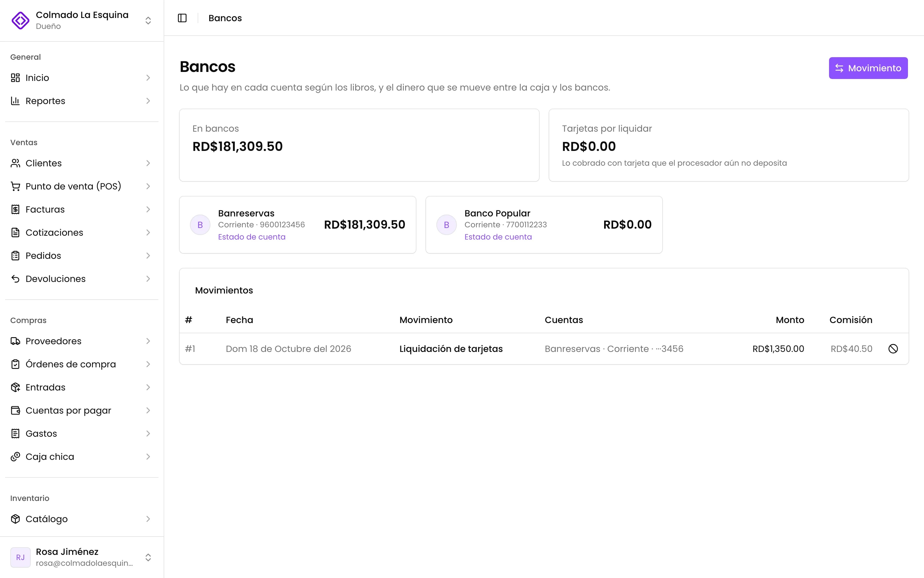Click the Órdenes de compra clipboard-check icon

click(15, 364)
